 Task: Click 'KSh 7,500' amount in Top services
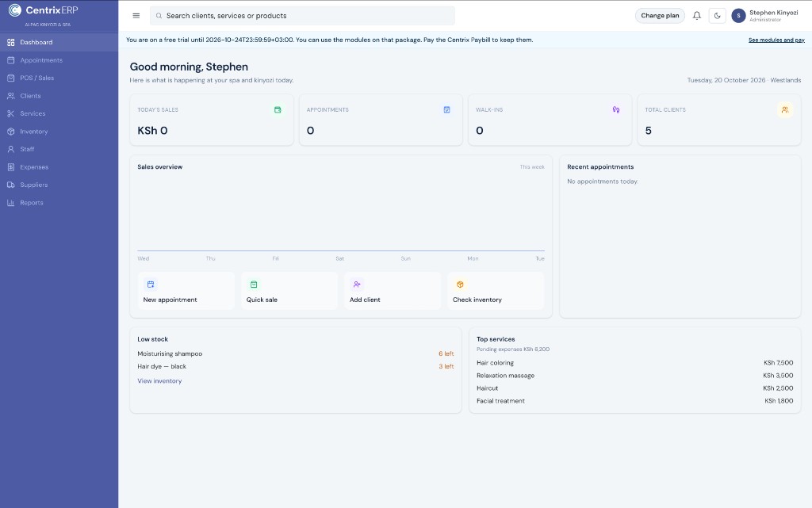pos(779,363)
